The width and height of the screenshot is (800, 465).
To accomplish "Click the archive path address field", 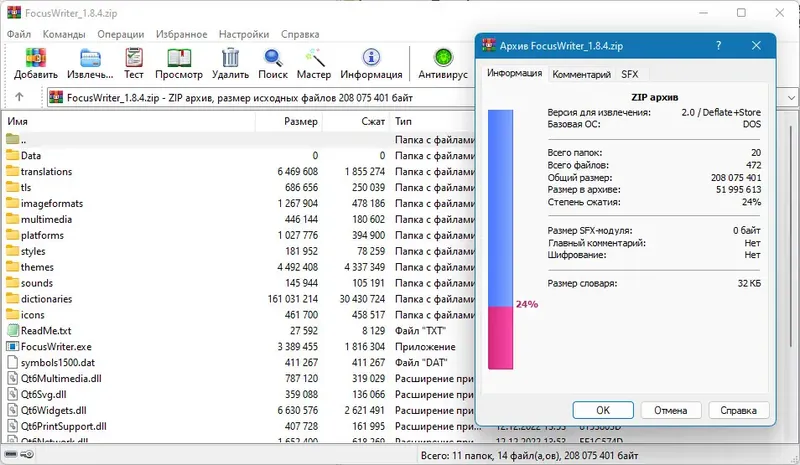I will point(260,97).
